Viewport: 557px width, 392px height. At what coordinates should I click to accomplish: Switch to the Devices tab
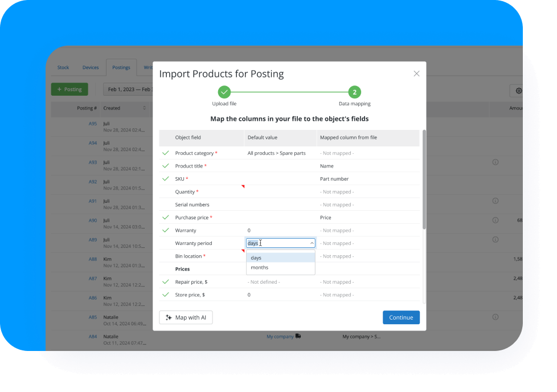click(91, 67)
